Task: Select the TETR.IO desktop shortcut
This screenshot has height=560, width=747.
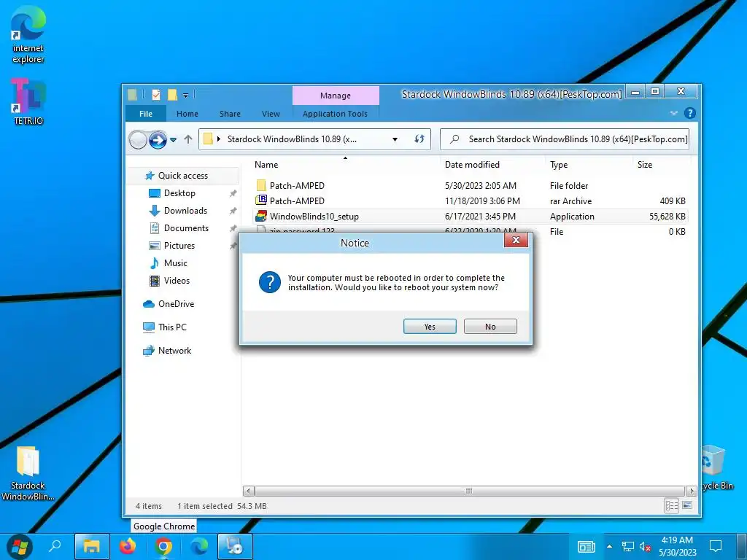Action: coord(28,101)
